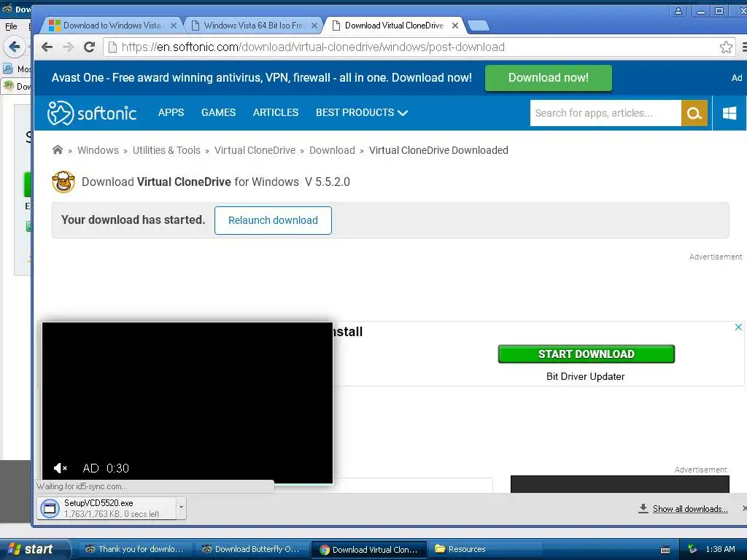The image size is (747, 560).
Task: Click Chrome's forward arrow
Action: [x=68, y=47]
